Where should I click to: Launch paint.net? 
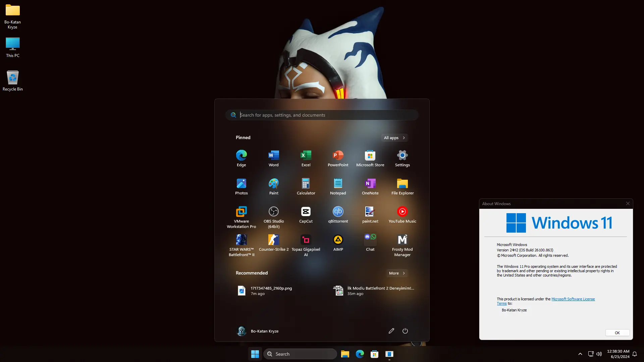[x=370, y=215]
